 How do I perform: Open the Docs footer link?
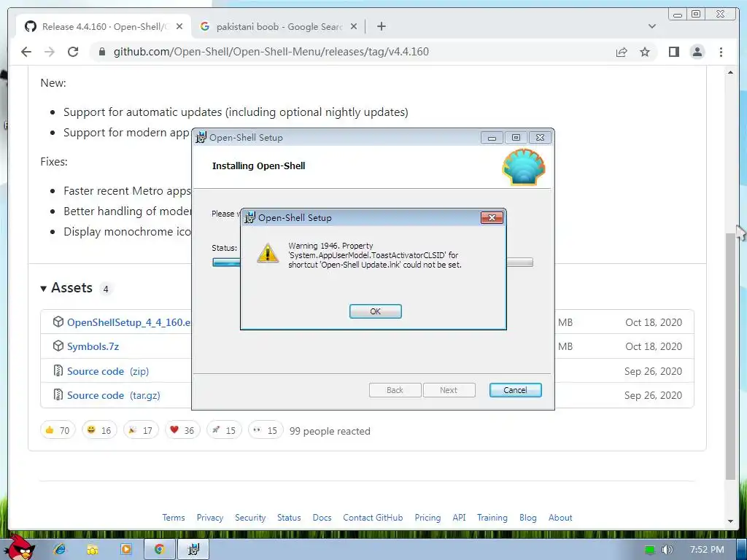click(x=322, y=518)
